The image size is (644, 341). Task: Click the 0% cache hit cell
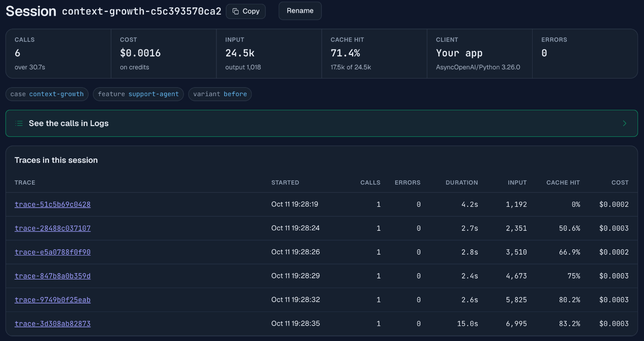pyautogui.click(x=576, y=204)
